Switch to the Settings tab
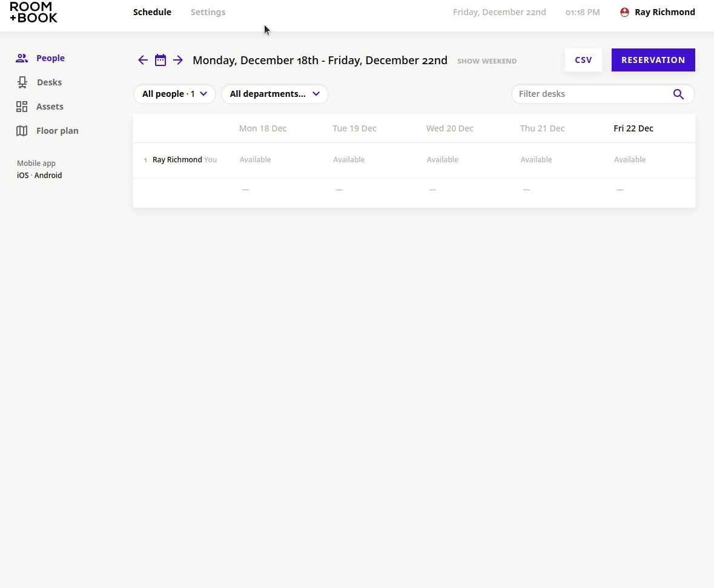The height and width of the screenshot is (588, 714). [208, 12]
